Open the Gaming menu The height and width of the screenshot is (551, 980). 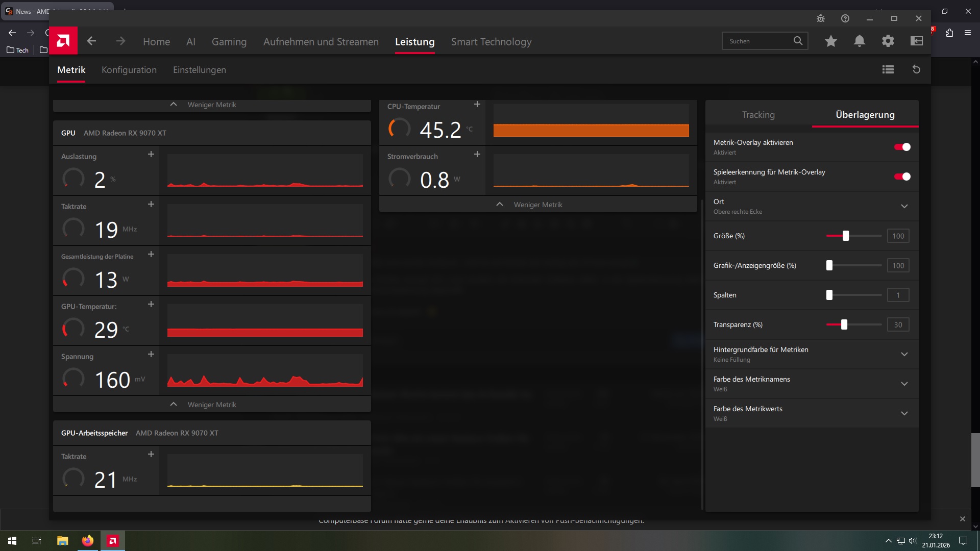(x=229, y=42)
